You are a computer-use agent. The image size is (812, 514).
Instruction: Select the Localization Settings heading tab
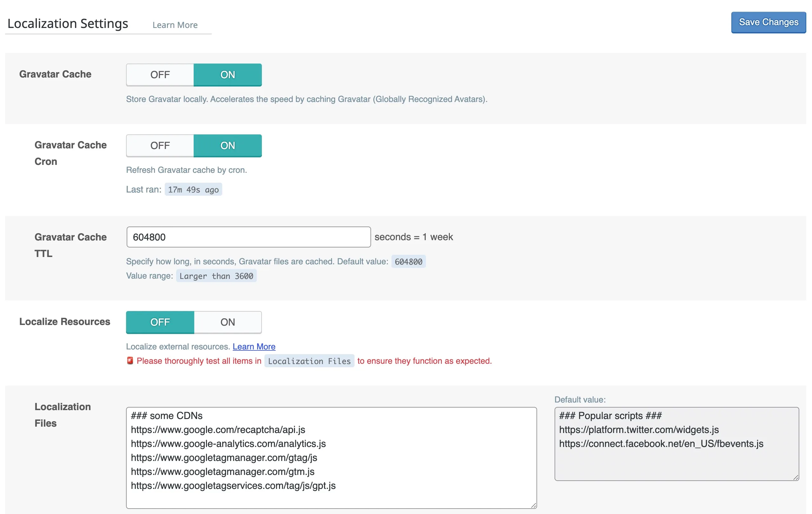68,24
